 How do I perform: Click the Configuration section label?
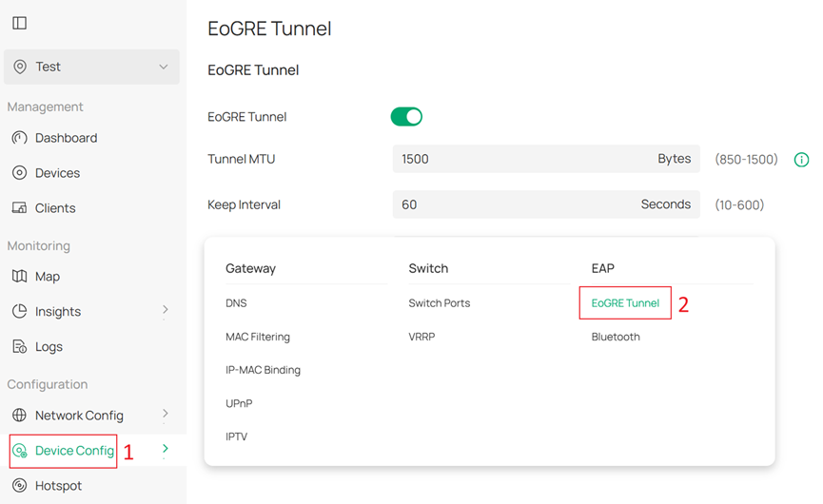coord(48,384)
